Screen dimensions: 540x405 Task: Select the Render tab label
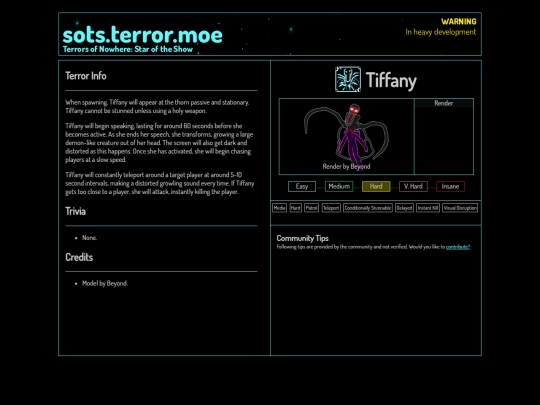point(444,103)
